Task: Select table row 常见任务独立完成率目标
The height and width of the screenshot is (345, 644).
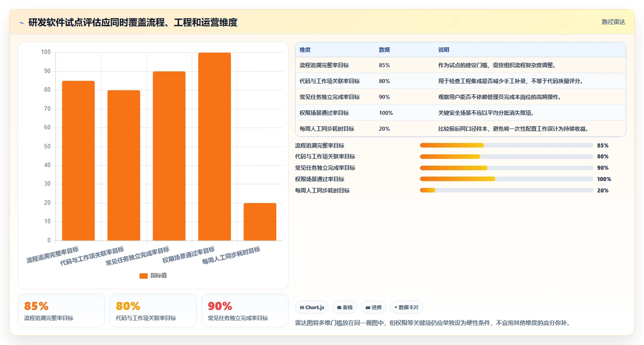Action: click(460, 97)
